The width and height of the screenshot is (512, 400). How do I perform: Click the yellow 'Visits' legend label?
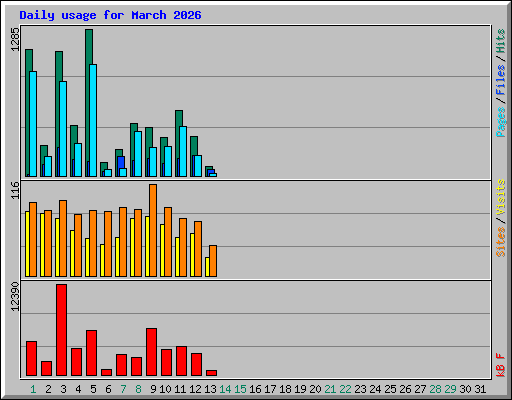[x=501, y=197]
